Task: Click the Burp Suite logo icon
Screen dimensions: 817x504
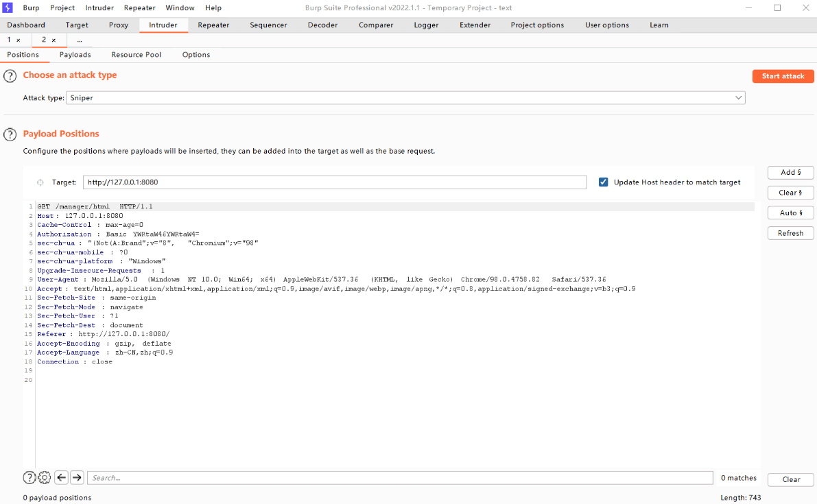Action: (x=8, y=8)
